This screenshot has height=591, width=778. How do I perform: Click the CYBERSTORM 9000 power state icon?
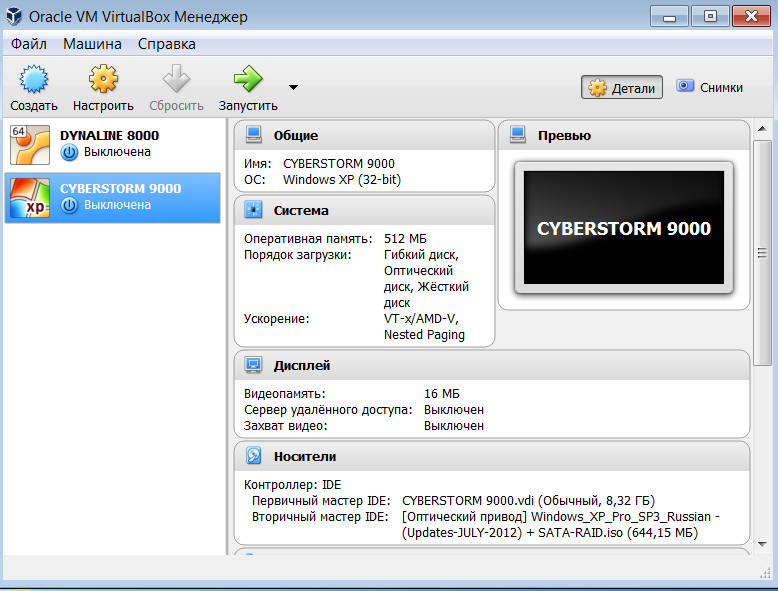coord(69,205)
